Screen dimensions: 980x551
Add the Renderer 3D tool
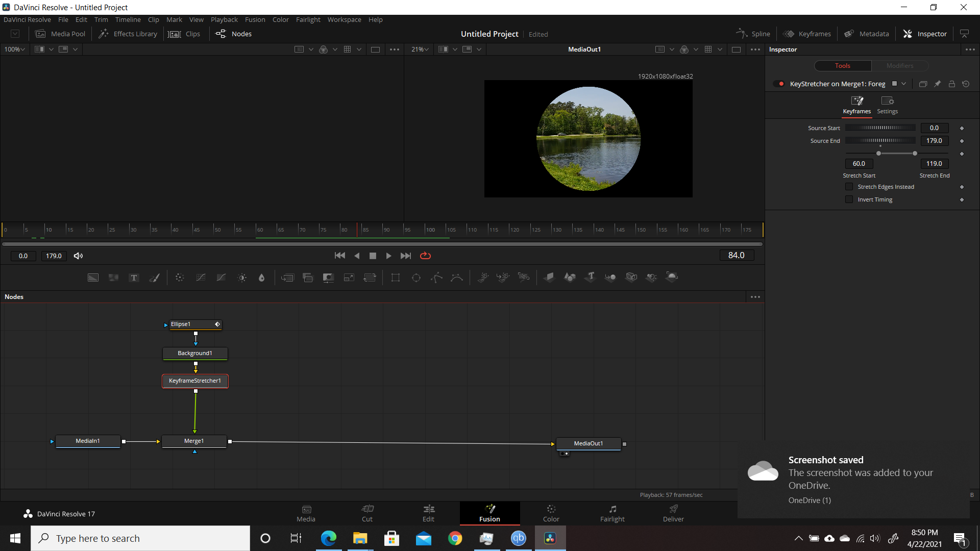(672, 277)
